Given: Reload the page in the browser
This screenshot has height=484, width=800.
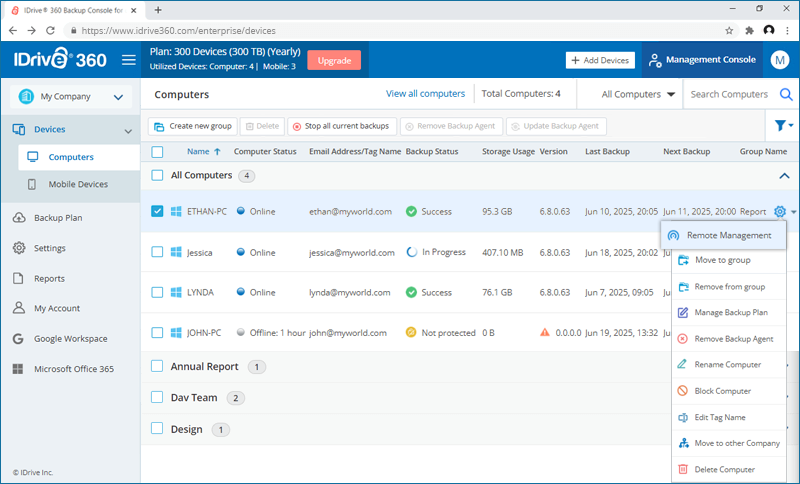Looking at the screenshot, I should point(50,31).
